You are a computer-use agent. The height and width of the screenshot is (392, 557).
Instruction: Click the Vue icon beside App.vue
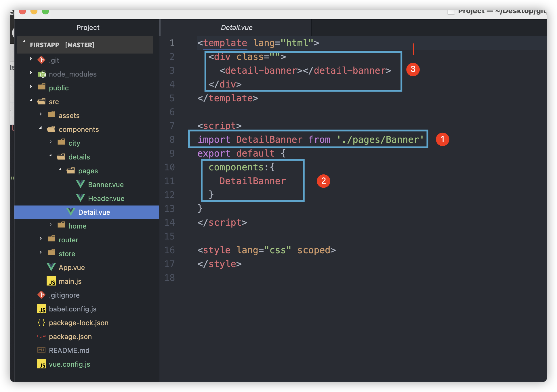click(51, 267)
